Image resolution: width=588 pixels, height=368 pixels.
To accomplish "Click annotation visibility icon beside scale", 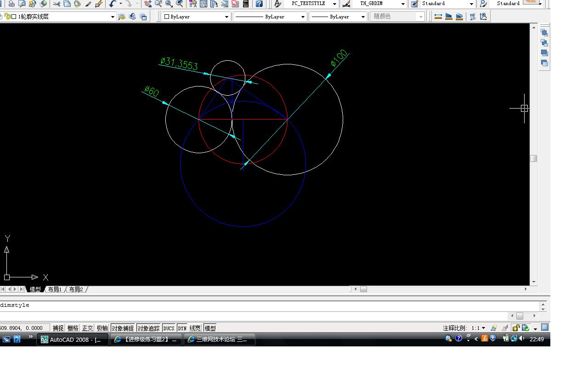I will tap(494, 328).
